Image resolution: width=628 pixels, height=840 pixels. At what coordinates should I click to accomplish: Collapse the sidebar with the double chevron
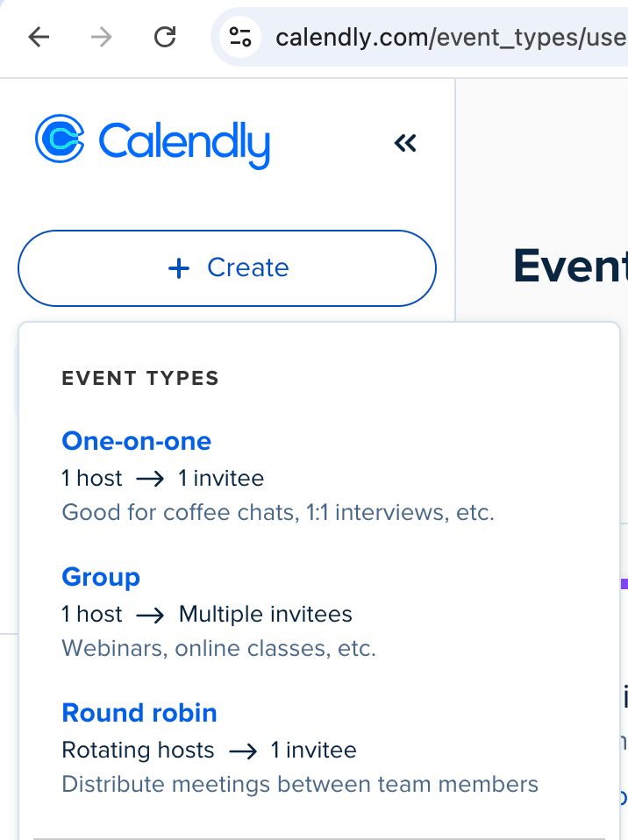[x=405, y=143]
